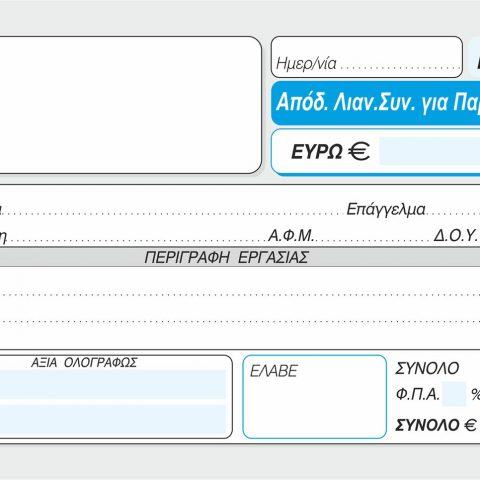Click the euro symbol next to ΕΥΡΩ

click(359, 151)
